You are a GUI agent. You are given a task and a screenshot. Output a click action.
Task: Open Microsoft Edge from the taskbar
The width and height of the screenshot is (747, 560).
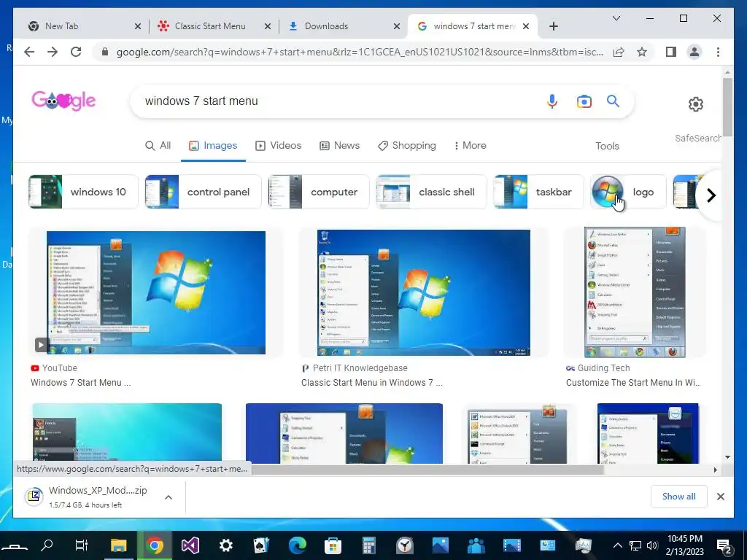pyautogui.click(x=298, y=545)
